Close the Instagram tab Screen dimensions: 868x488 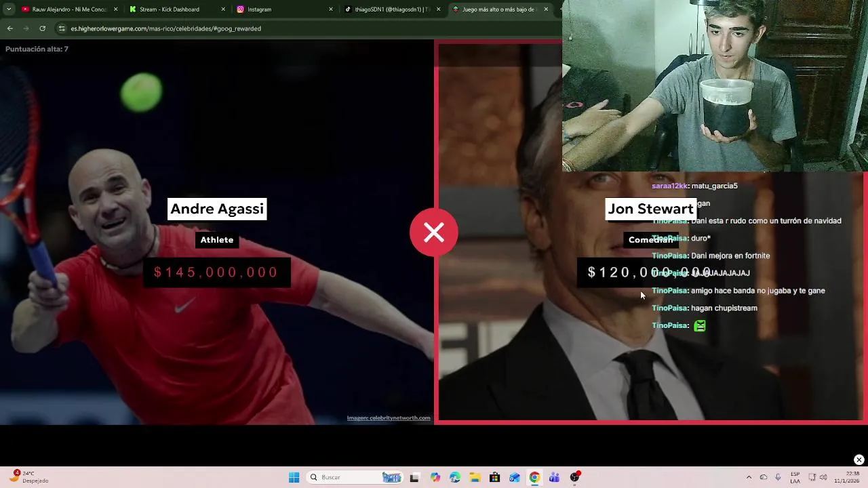331,9
